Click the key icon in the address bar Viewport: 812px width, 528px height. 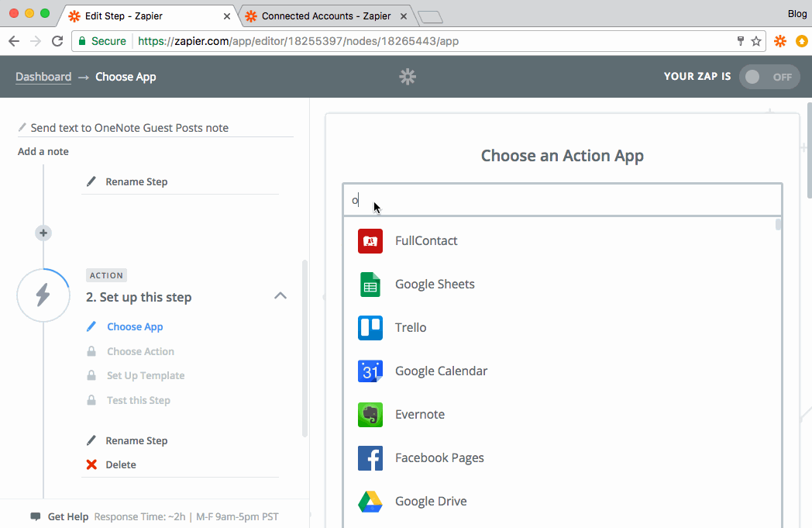point(741,41)
